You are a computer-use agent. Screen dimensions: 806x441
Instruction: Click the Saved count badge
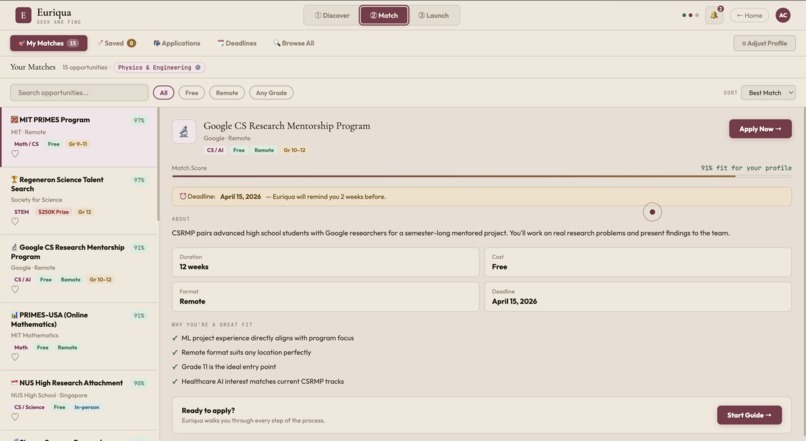(132, 43)
